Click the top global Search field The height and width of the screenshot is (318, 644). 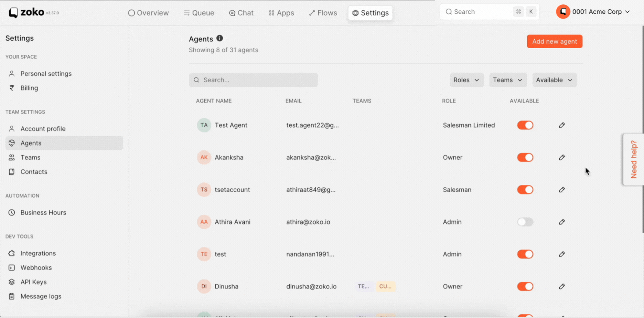point(489,12)
